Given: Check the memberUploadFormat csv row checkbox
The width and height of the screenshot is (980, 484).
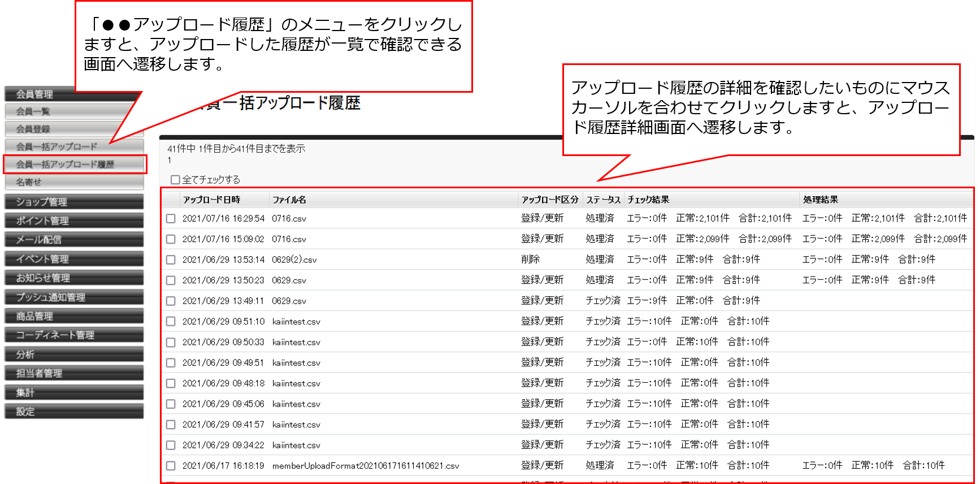Looking at the screenshot, I should pos(171,466).
